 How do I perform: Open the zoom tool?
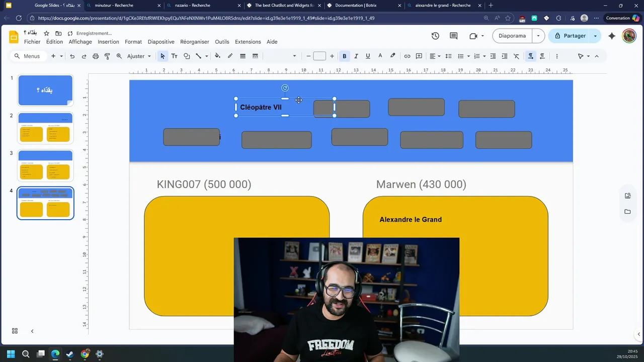(x=119, y=56)
